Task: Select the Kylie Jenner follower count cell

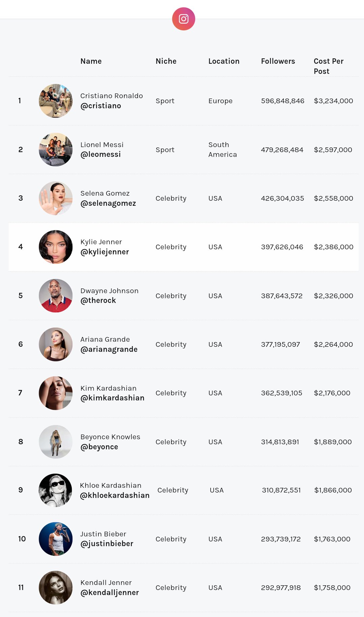Action: pos(282,247)
